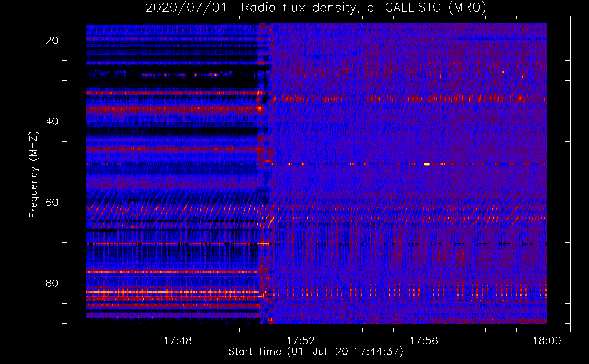Click the red dash at 50 MHz near 17:51
Image resolution: width=589 pixels, height=364 pixels.
tap(268, 161)
